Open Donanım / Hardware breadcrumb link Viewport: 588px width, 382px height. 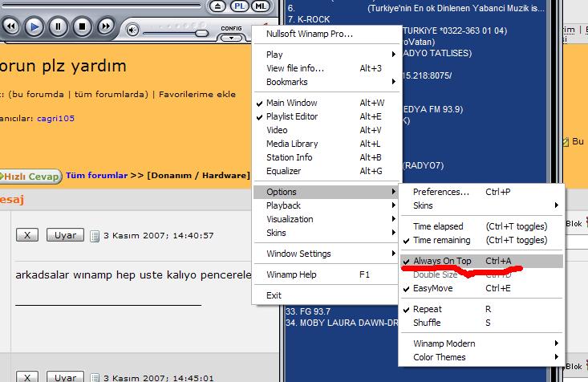coord(198,175)
